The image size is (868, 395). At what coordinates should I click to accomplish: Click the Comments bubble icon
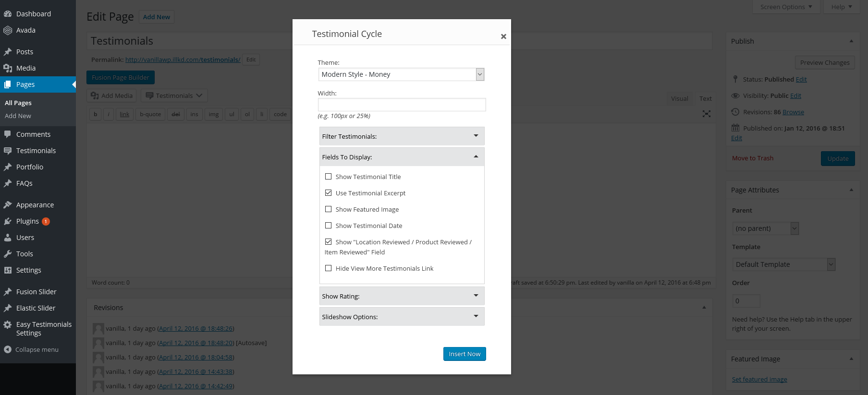[8, 134]
